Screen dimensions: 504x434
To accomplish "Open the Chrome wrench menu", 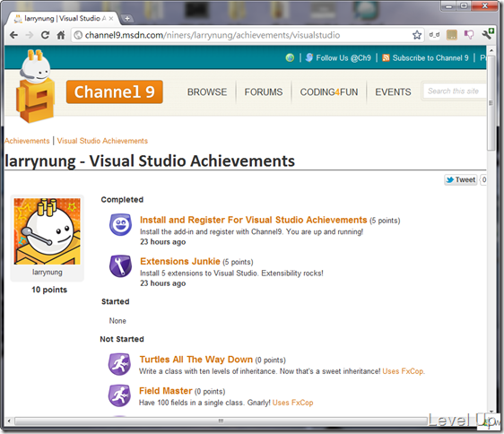I will (x=488, y=34).
